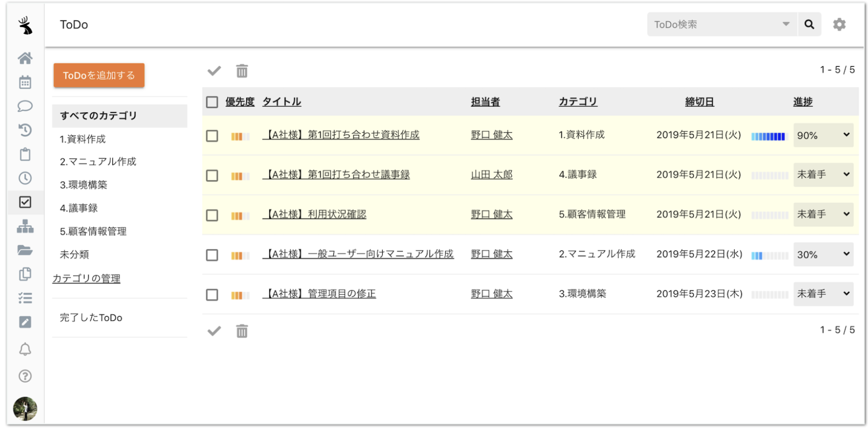Select the 2.マニュアル作成 category in the sidebar
868x430 pixels.
(x=98, y=162)
